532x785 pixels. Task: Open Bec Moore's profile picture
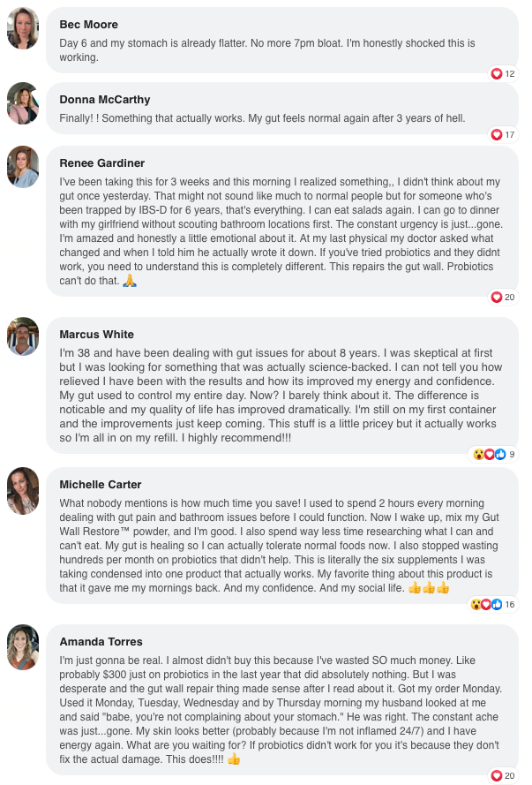23,29
